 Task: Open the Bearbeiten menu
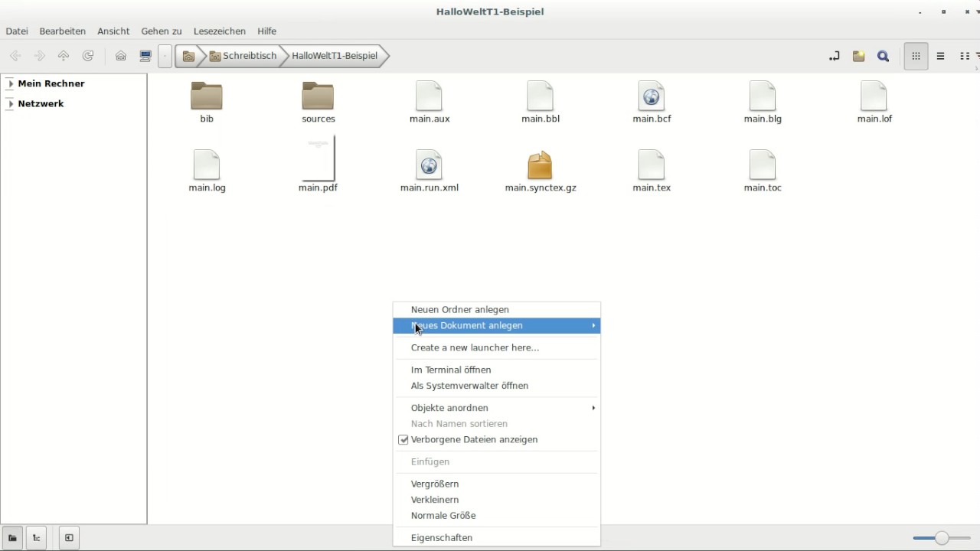(63, 31)
